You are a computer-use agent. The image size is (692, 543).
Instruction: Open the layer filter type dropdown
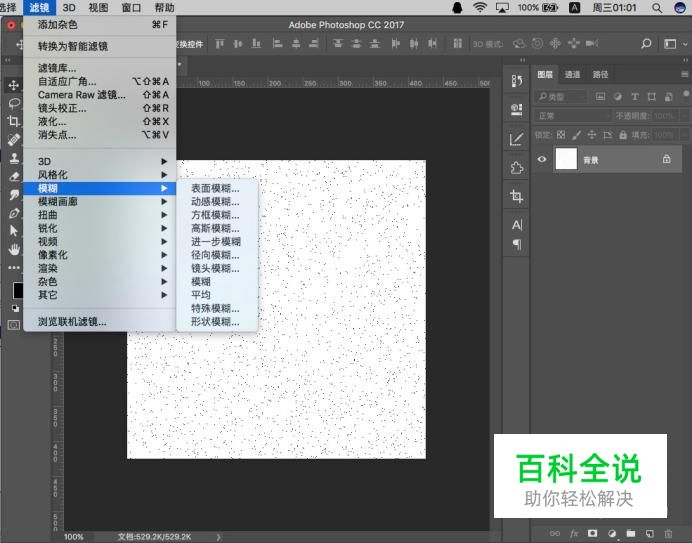point(561,97)
